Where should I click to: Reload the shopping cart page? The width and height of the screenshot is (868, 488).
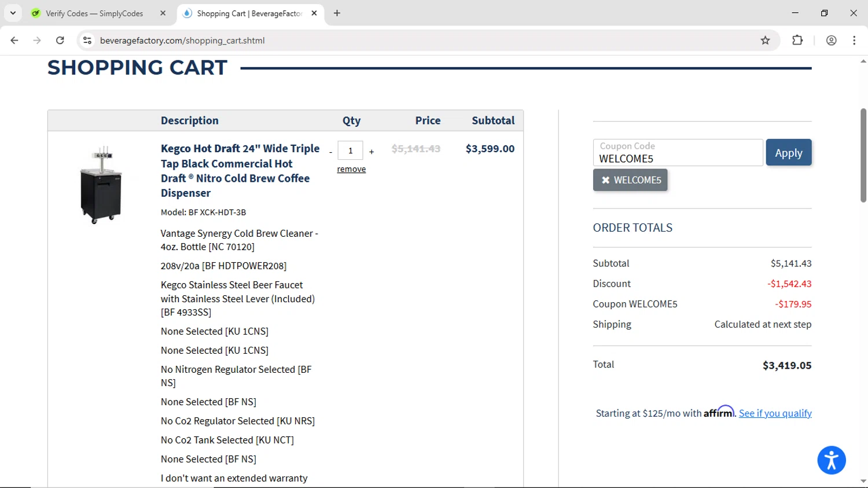pyautogui.click(x=60, y=41)
